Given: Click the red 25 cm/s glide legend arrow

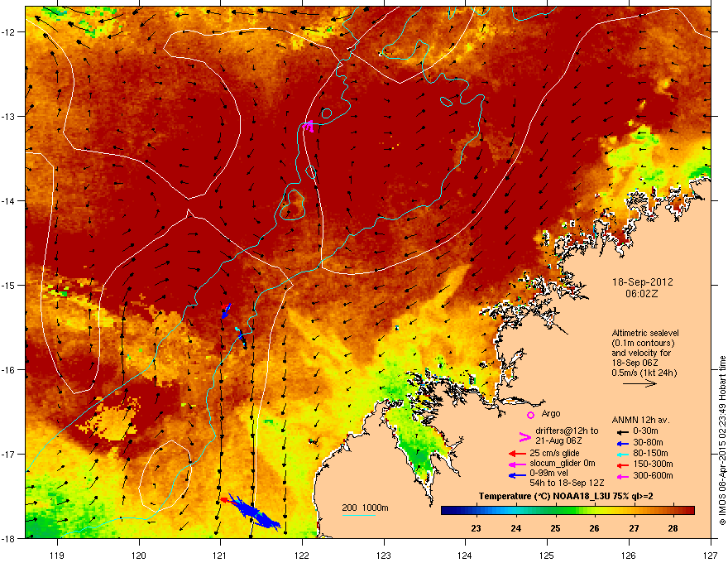Looking at the screenshot, I should point(517,454).
